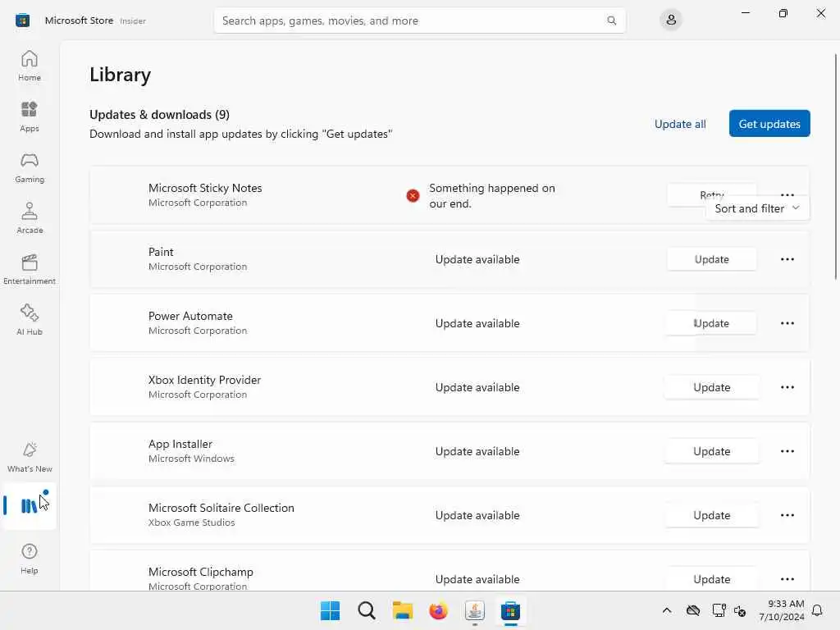Click the OneDrive cloud tray icon
840x630 pixels.
693,610
